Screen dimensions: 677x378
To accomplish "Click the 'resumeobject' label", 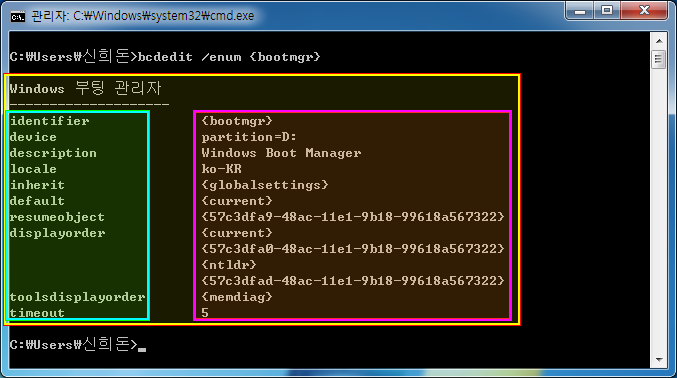I will coord(57,217).
